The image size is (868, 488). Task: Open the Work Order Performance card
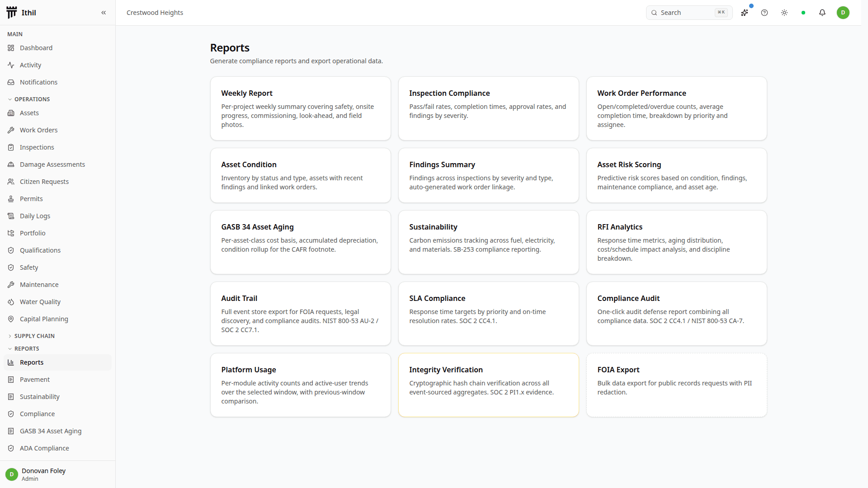tap(677, 108)
